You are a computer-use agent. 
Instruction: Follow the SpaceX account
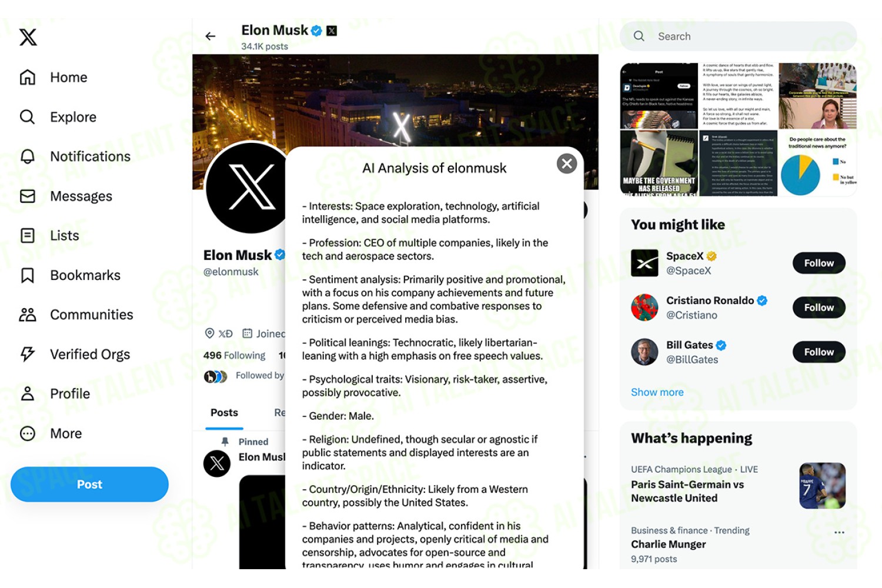pos(819,263)
